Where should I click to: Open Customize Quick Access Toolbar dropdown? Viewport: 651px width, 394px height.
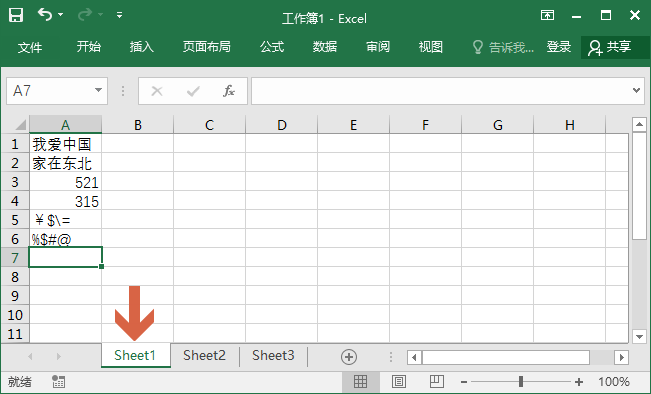120,15
